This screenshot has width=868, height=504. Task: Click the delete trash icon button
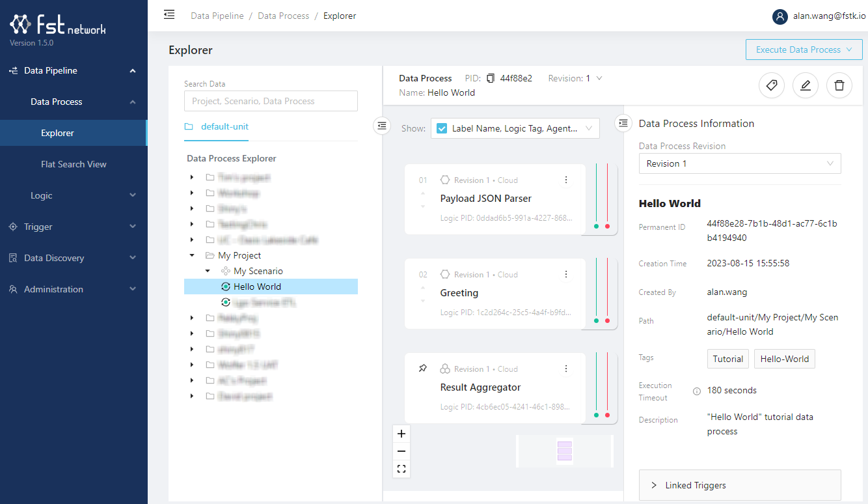coord(839,85)
